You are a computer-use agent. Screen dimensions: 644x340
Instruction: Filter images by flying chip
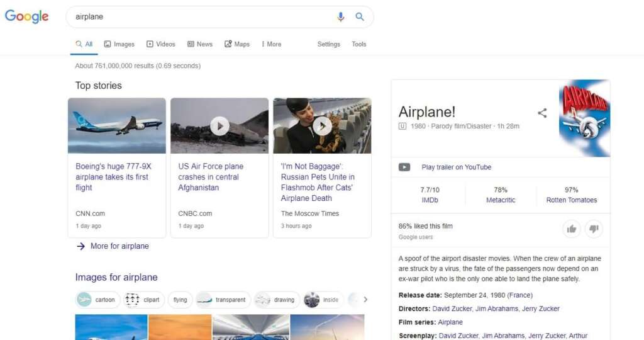click(x=180, y=300)
